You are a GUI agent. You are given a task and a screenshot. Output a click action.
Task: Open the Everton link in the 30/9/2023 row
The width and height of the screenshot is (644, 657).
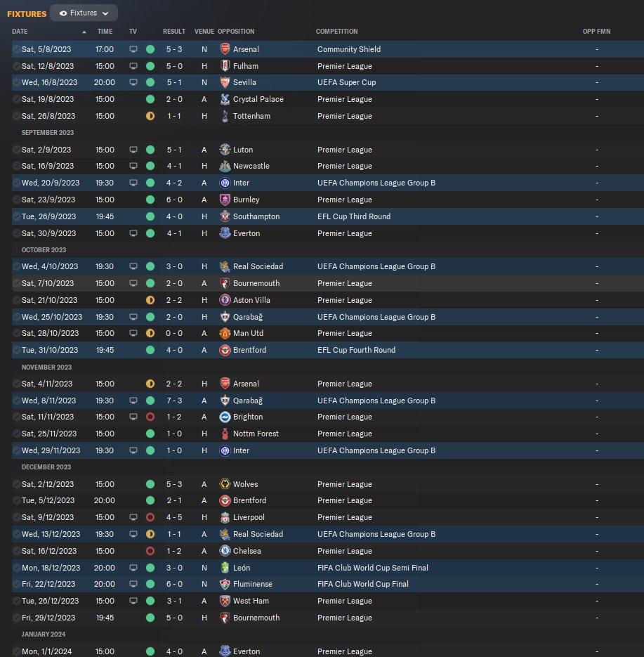247,233
